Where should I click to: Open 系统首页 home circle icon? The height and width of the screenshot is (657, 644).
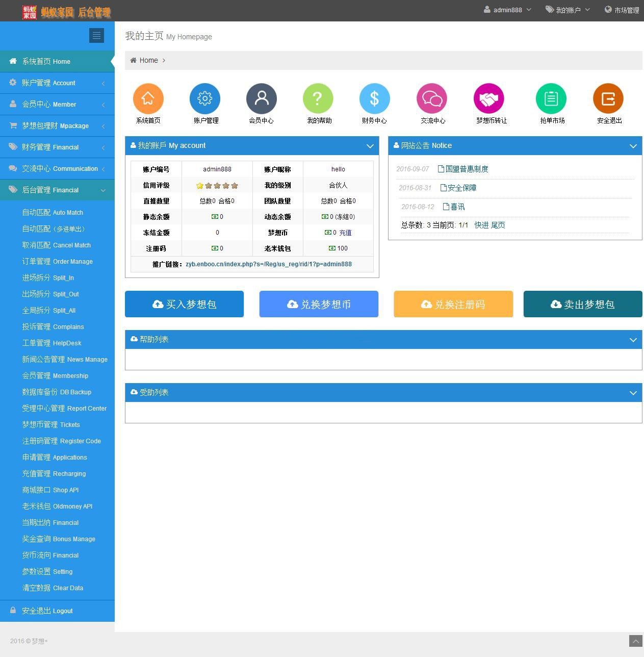pos(148,98)
